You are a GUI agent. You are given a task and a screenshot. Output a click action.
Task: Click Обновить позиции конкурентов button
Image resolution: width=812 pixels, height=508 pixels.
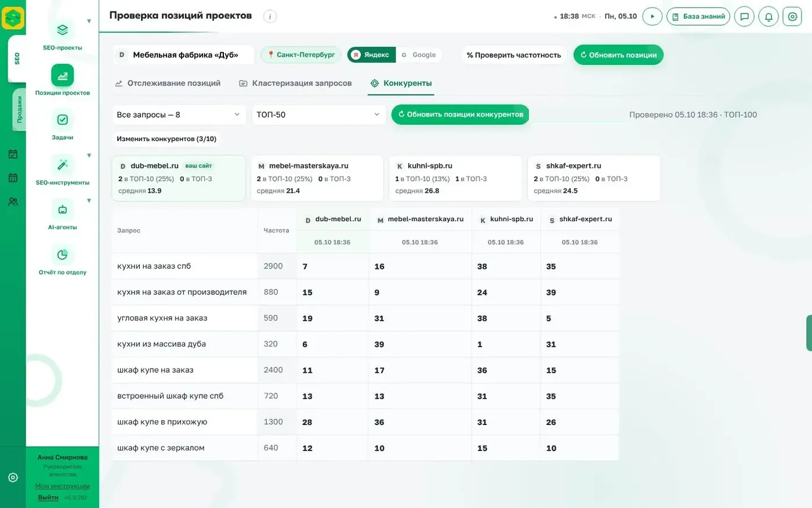(x=461, y=114)
